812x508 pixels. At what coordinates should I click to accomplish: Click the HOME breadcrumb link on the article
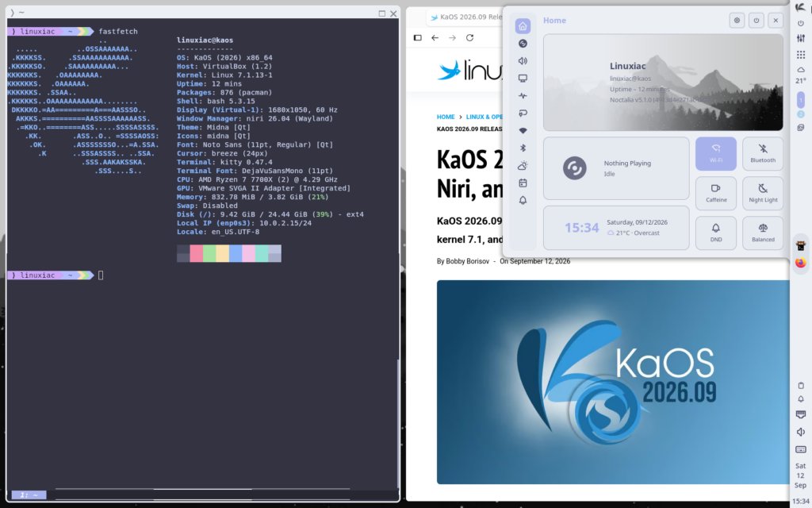(446, 117)
